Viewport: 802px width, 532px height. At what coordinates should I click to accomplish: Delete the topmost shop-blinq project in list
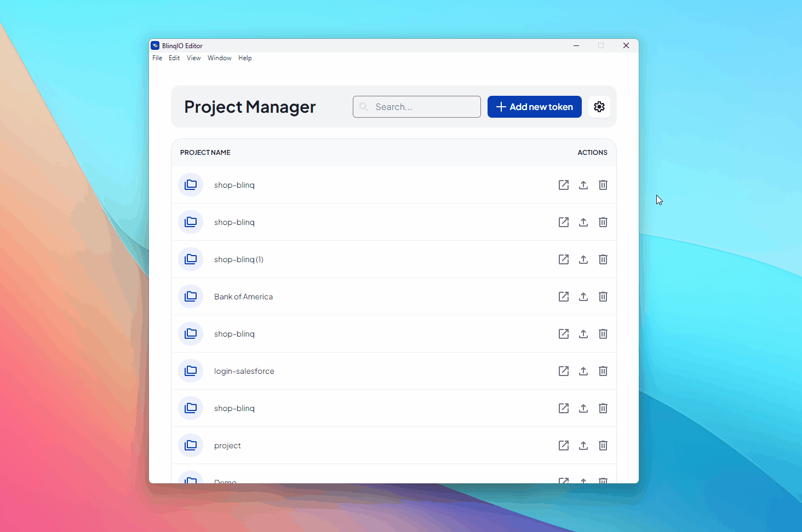tap(603, 185)
